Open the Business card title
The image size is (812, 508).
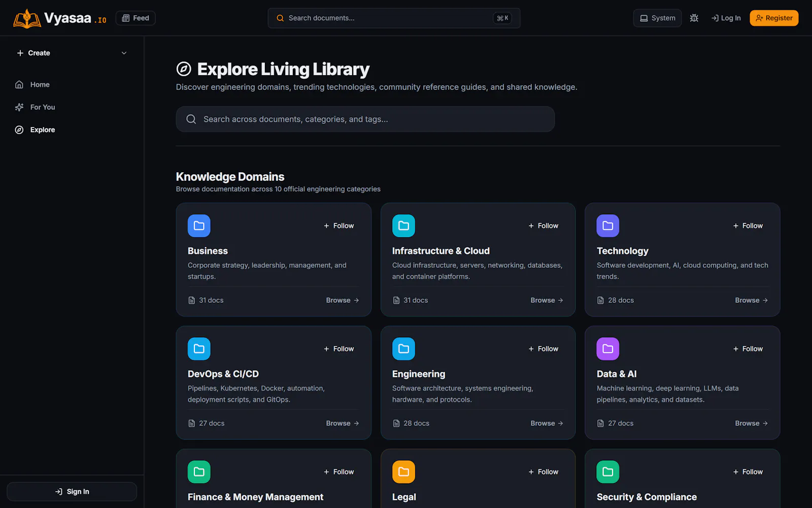tap(208, 251)
